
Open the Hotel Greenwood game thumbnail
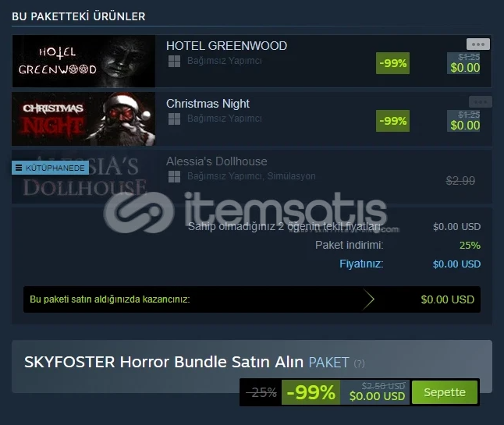coord(83,61)
